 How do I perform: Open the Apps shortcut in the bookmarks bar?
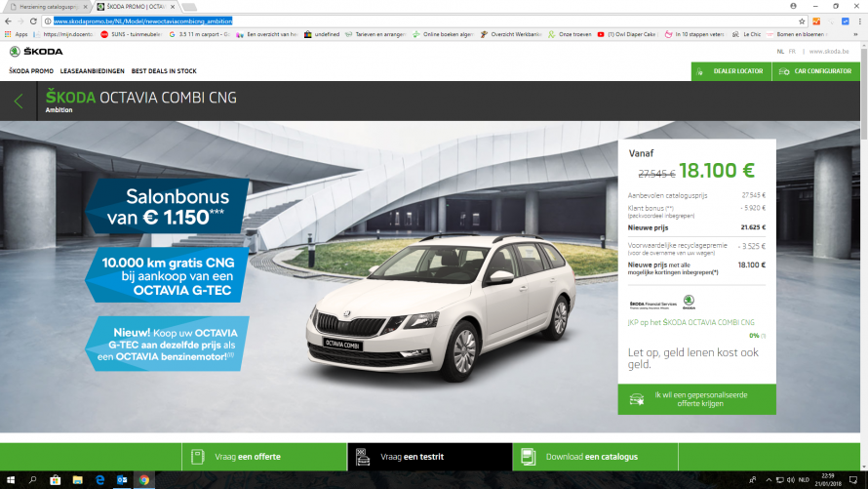pos(16,34)
